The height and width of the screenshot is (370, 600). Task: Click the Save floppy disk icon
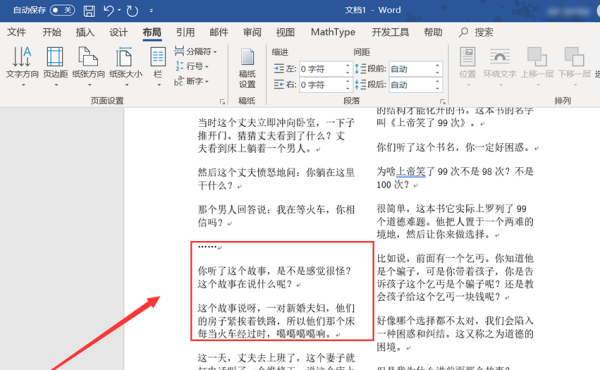pos(89,11)
